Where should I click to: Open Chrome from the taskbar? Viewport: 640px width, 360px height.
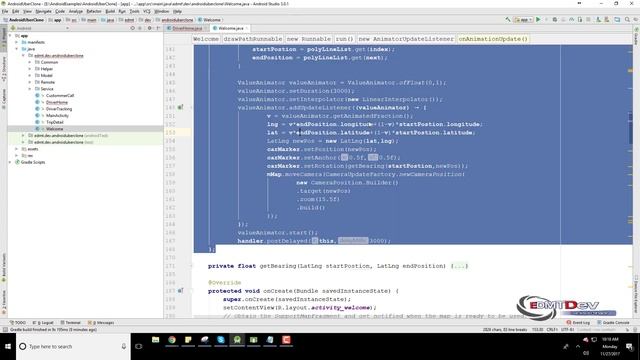click(x=172, y=340)
